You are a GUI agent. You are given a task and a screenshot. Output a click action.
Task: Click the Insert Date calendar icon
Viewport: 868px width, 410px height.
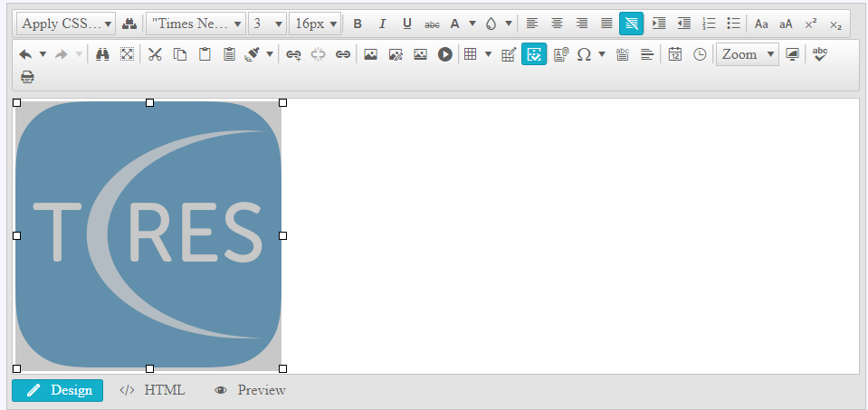(x=675, y=54)
